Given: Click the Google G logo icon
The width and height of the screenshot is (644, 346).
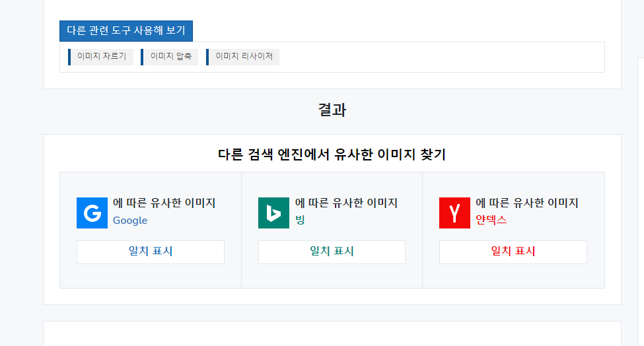Looking at the screenshot, I should 92,213.
